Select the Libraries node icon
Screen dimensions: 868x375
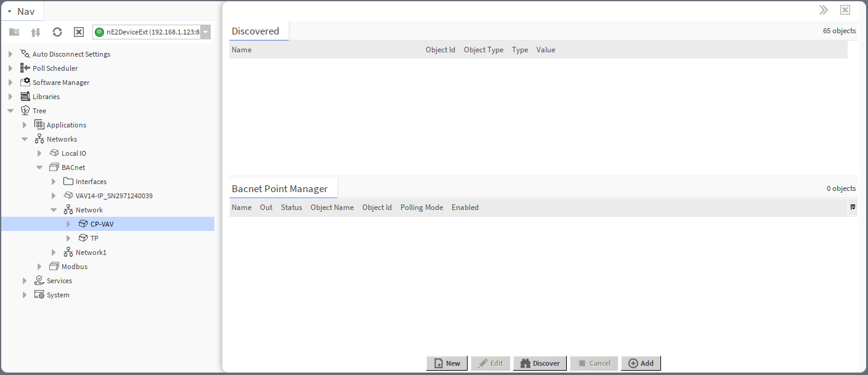[26, 96]
